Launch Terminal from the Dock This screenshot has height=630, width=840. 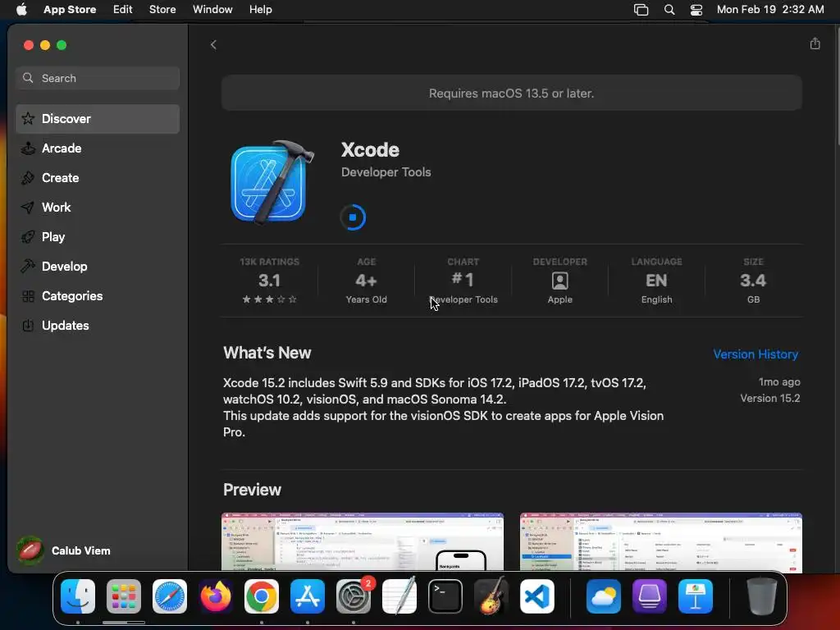pos(445,596)
